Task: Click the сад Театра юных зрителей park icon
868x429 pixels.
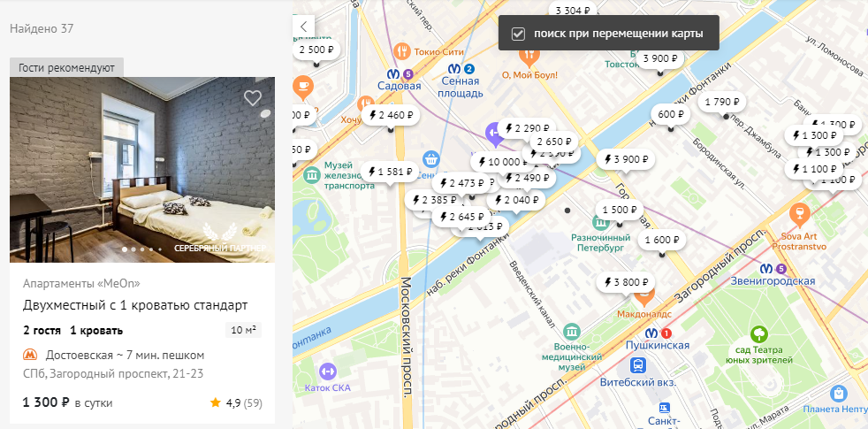Action: [759, 334]
